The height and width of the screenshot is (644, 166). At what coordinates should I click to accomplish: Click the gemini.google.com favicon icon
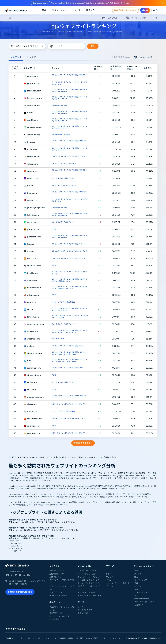point(25,207)
